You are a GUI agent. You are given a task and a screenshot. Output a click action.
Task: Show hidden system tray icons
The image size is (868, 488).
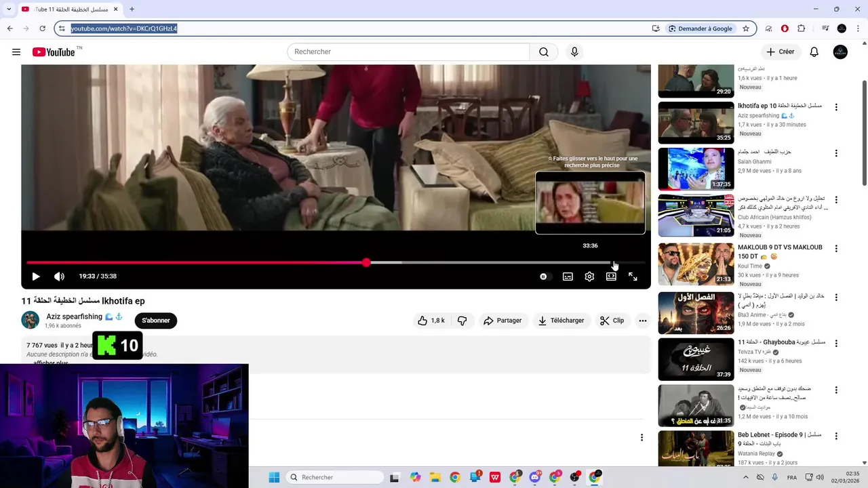coord(745,477)
